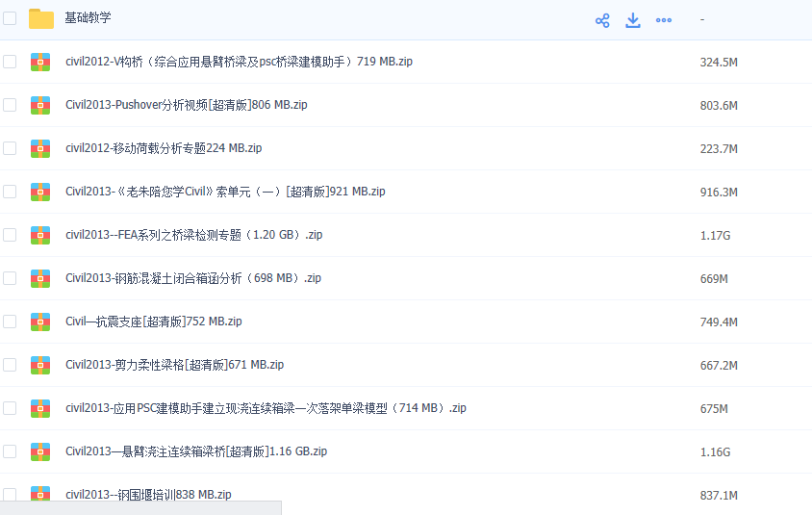Click zip icon of Civil—抗震支座 file

tap(40, 322)
